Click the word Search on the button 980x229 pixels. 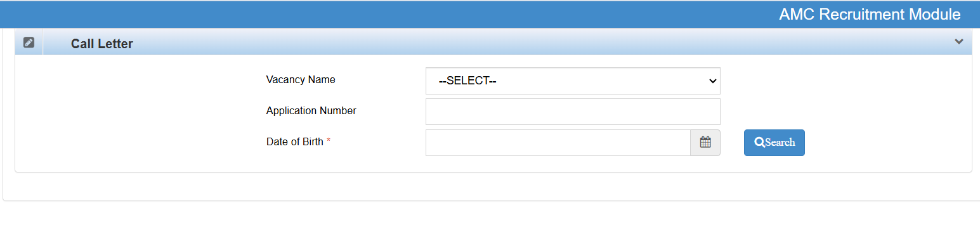pos(780,143)
